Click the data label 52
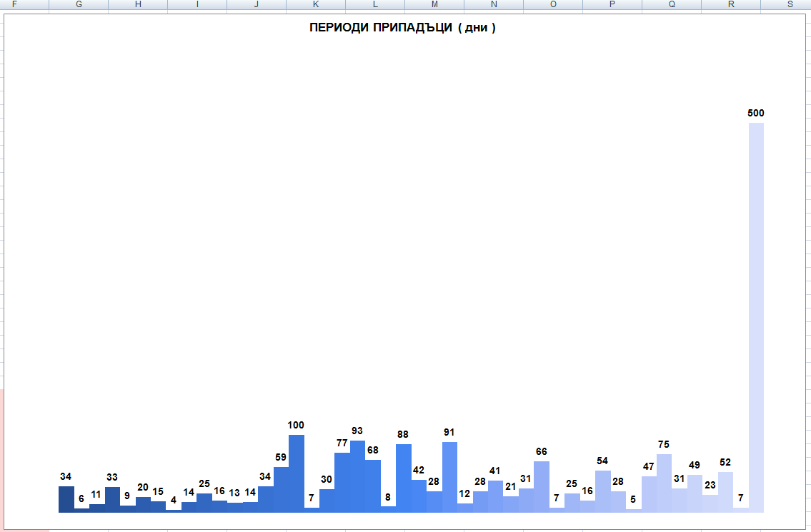Screen dimensions: 811x532 [725, 463]
